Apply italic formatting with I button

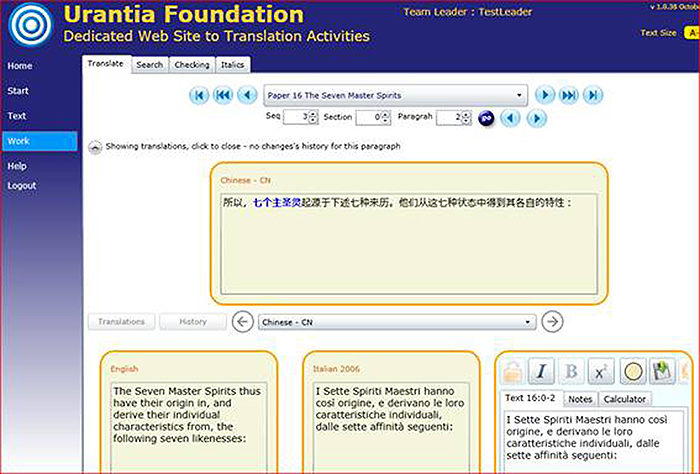541,371
